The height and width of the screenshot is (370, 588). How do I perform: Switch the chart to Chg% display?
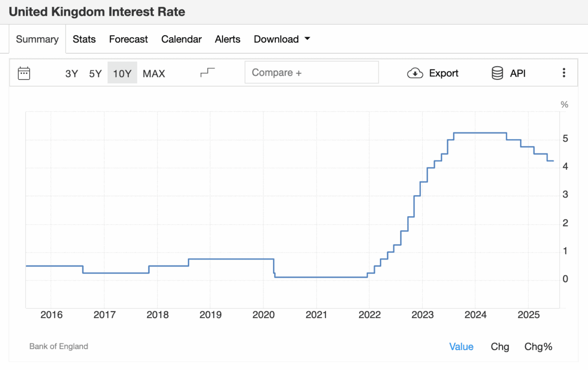(538, 347)
